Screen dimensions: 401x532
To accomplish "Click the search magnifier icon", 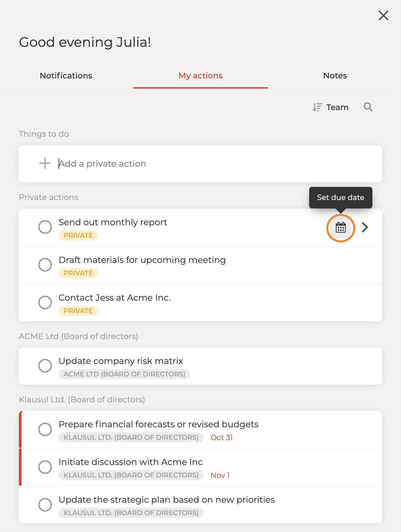I will [368, 107].
